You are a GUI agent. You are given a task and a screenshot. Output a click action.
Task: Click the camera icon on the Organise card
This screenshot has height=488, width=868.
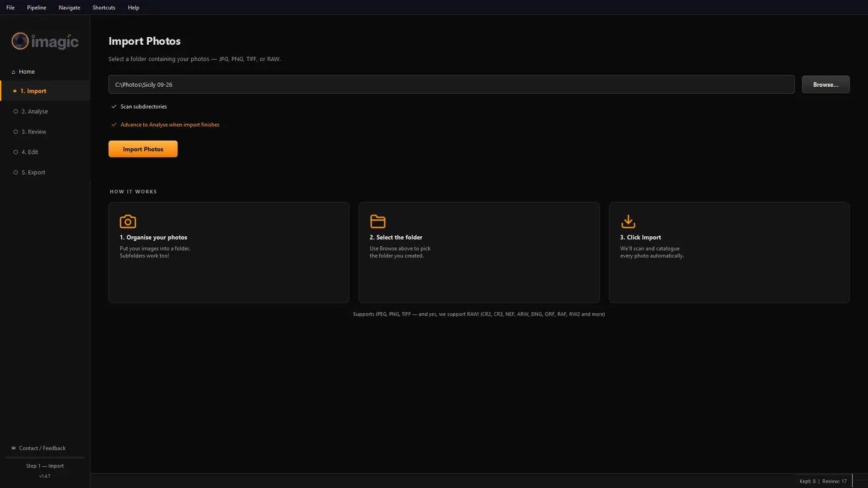click(x=128, y=221)
